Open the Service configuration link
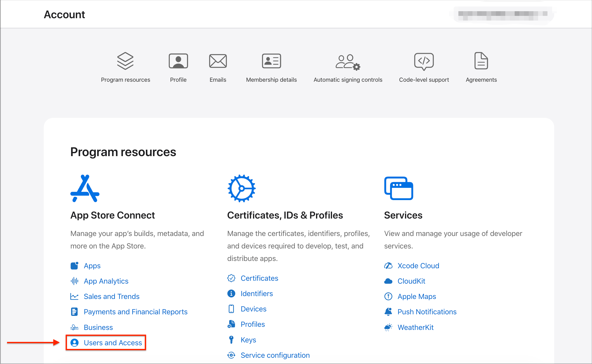The image size is (592, 364). tap(275, 355)
